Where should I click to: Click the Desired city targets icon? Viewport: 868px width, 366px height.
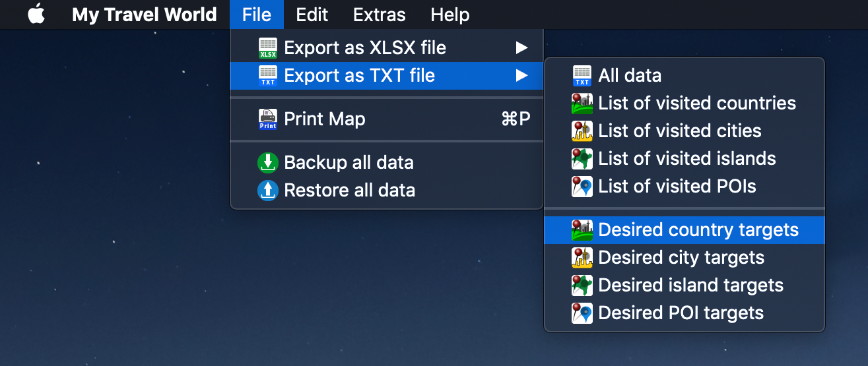point(582,258)
